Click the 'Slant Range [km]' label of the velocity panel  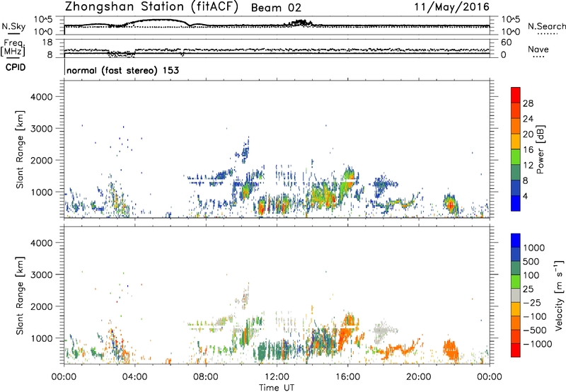point(20,295)
